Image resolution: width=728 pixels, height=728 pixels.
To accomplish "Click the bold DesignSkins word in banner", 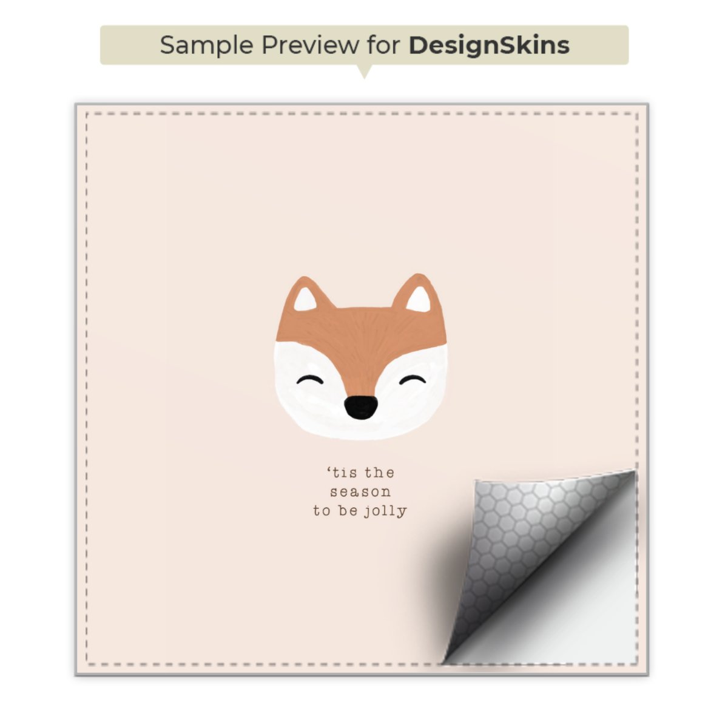I will pyautogui.click(x=489, y=45).
